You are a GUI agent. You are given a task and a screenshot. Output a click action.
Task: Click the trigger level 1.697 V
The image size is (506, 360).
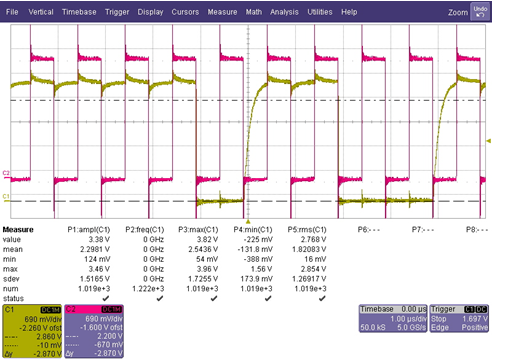pyautogui.click(x=475, y=319)
